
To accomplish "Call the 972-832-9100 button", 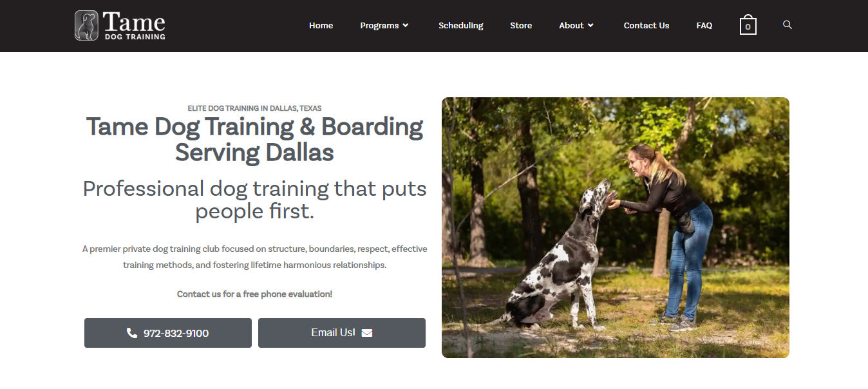I will pos(168,333).
